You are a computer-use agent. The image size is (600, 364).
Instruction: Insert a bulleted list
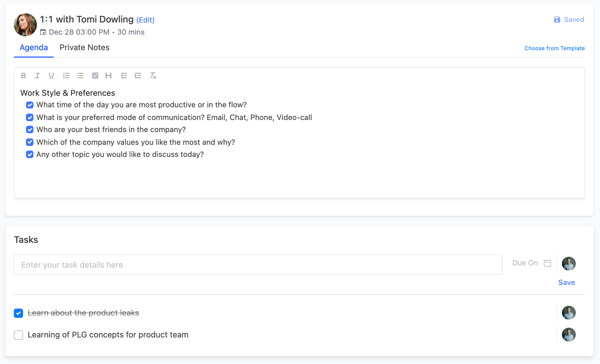(x=80, y=76)
